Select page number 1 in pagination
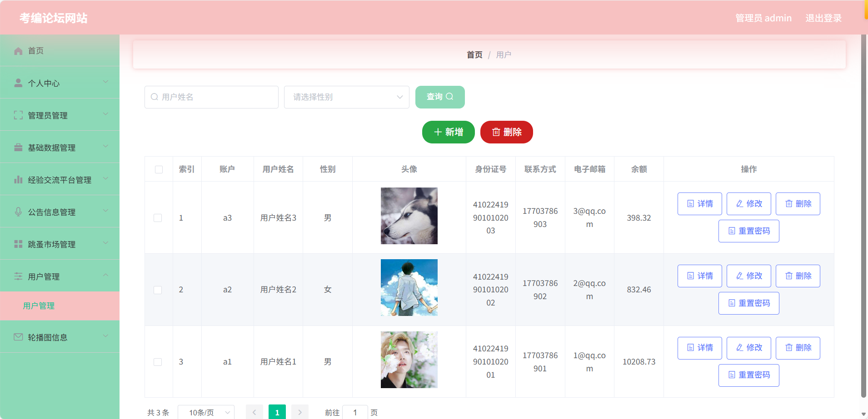Viewport: 868px width, 419px height. coord(277,412)
